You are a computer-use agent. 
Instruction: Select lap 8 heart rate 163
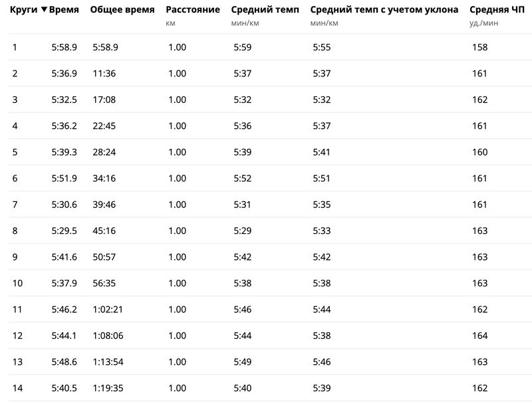[479, 231]
